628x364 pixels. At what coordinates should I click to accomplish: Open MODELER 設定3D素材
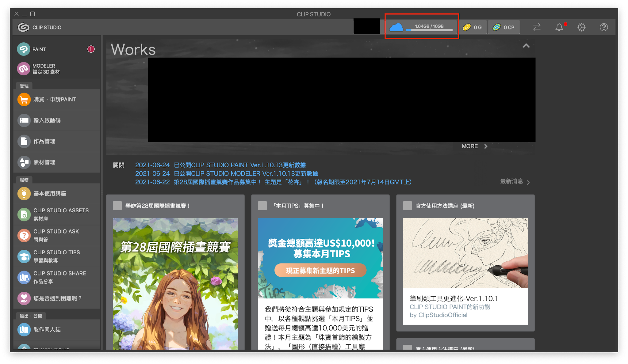coord(46,69)
